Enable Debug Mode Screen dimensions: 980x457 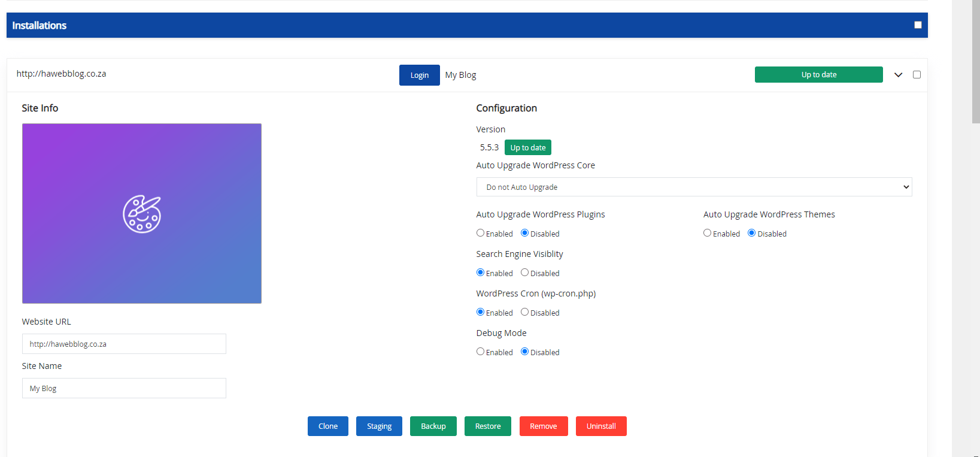480,352
